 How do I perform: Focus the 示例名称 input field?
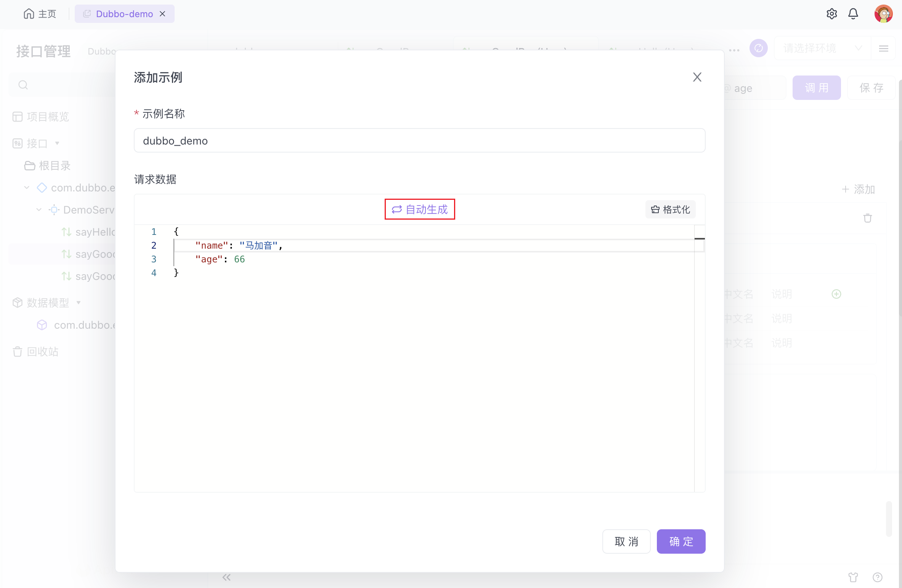click(x=419, y=141)
